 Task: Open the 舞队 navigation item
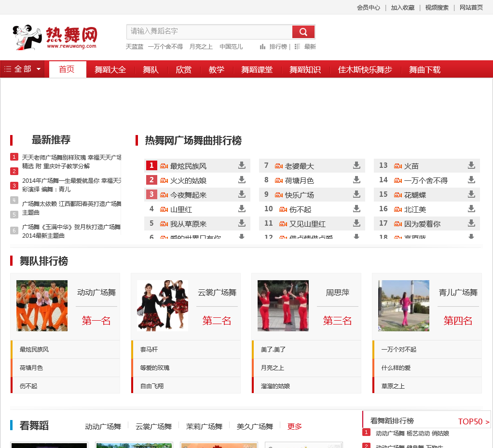151,70
